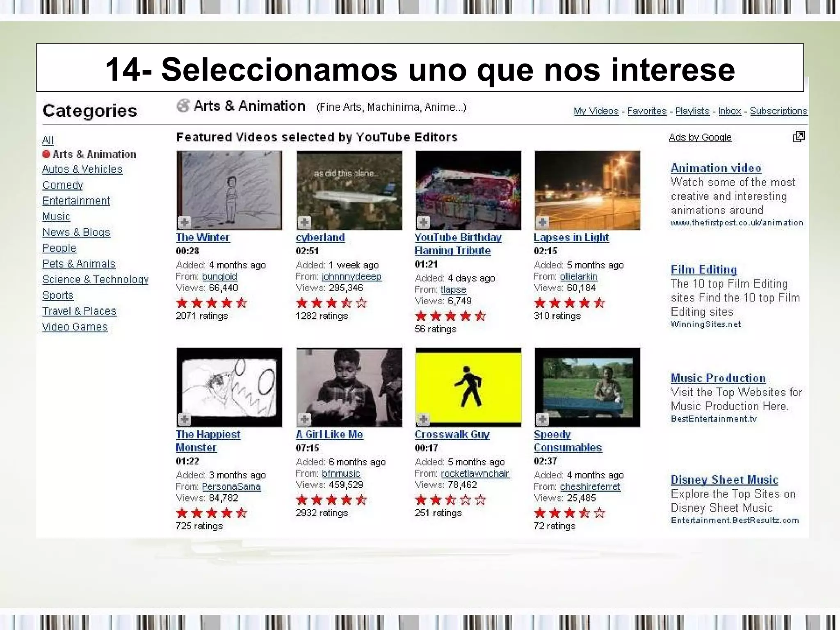Image resolution: width=840 pixels, height=630 pixels.
Task: Open the Disney Sheet Music ad
Action: [724, 479]
